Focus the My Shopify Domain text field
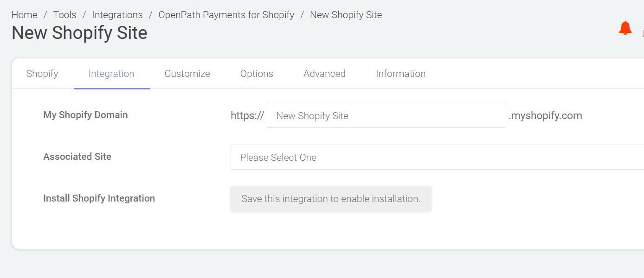The image size is (644, 278). click(386, 115)
